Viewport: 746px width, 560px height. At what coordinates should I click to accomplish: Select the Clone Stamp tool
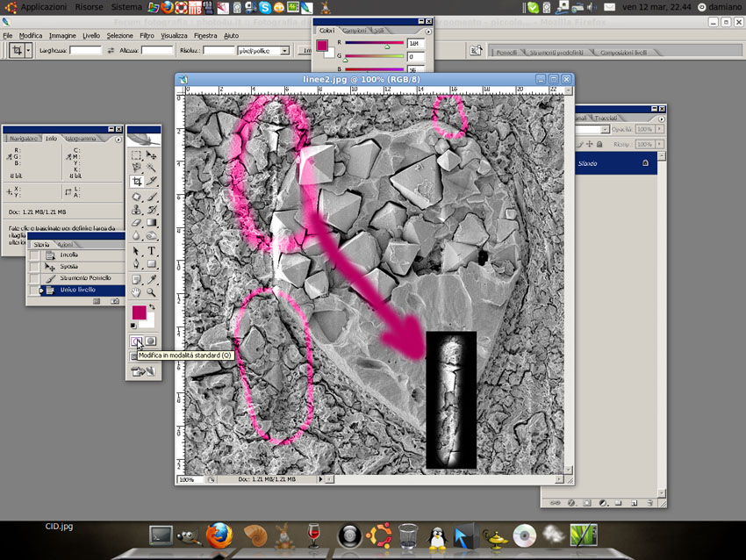point(137,210)
